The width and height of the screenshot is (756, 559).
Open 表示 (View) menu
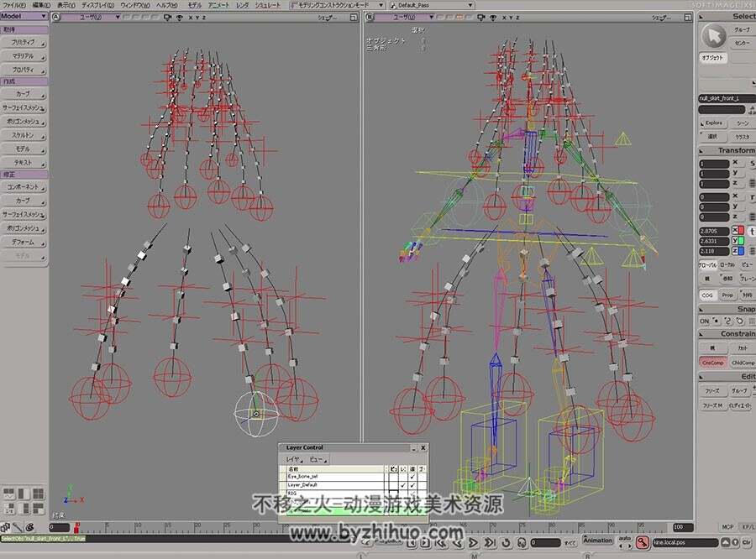66,5
